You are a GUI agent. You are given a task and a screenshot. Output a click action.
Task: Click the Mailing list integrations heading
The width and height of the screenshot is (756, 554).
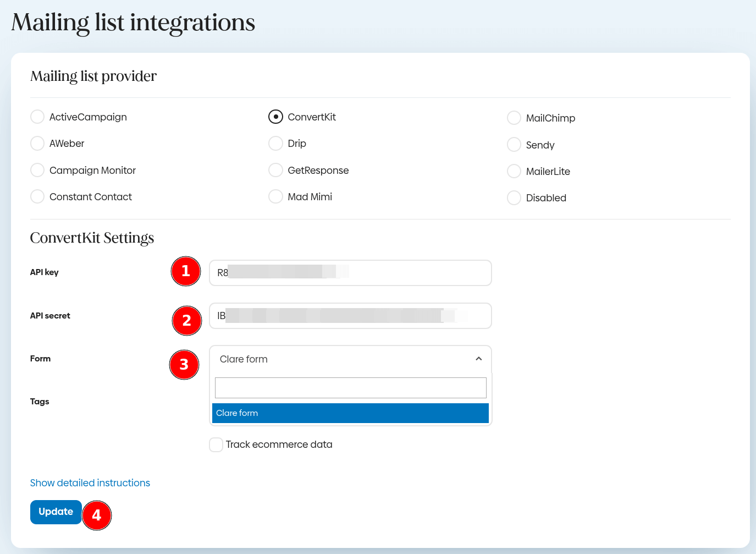(x=133, y=23)
